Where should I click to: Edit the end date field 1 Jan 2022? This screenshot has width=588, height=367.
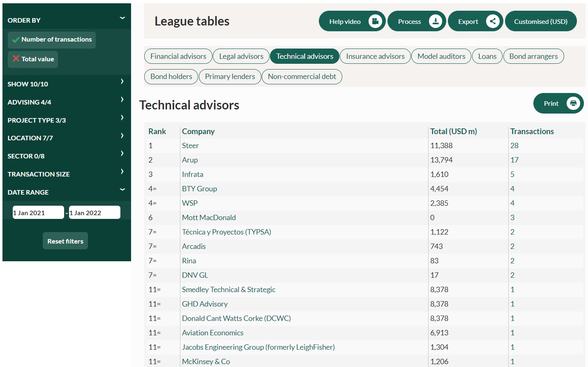[95, 213]
